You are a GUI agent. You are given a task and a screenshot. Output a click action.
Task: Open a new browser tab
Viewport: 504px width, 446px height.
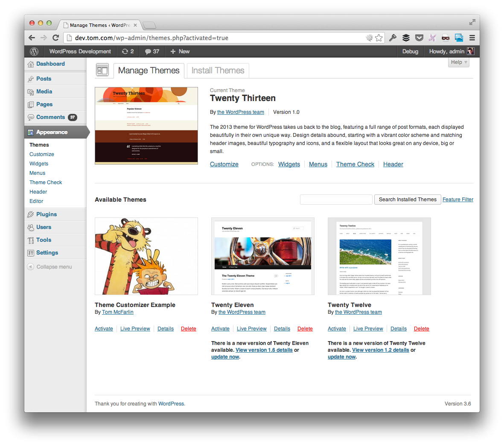pos(149,25)
